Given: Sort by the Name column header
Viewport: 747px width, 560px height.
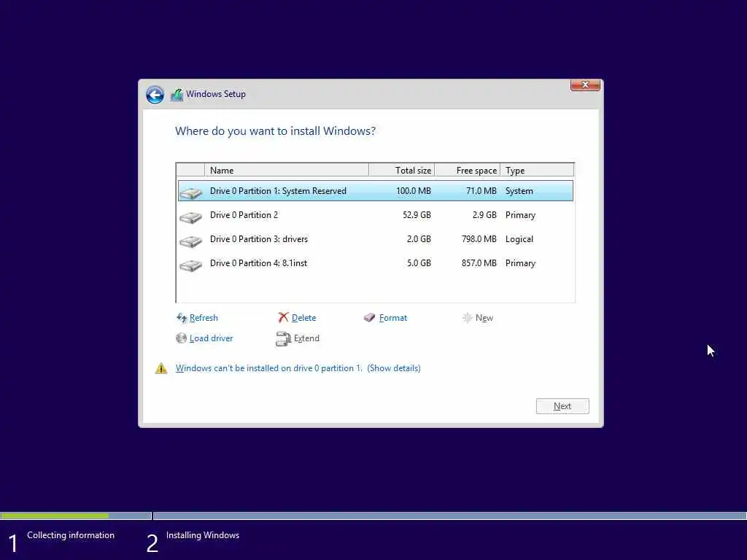Looking at the screenshot, I should click(286, 170).
